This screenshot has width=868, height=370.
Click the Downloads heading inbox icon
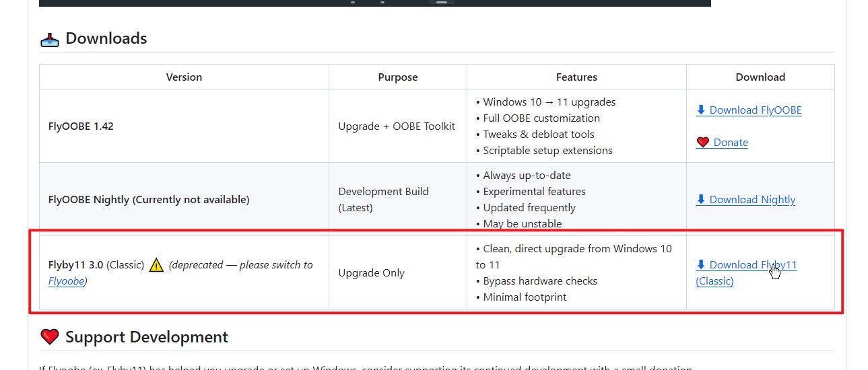[x=50, y=39]
